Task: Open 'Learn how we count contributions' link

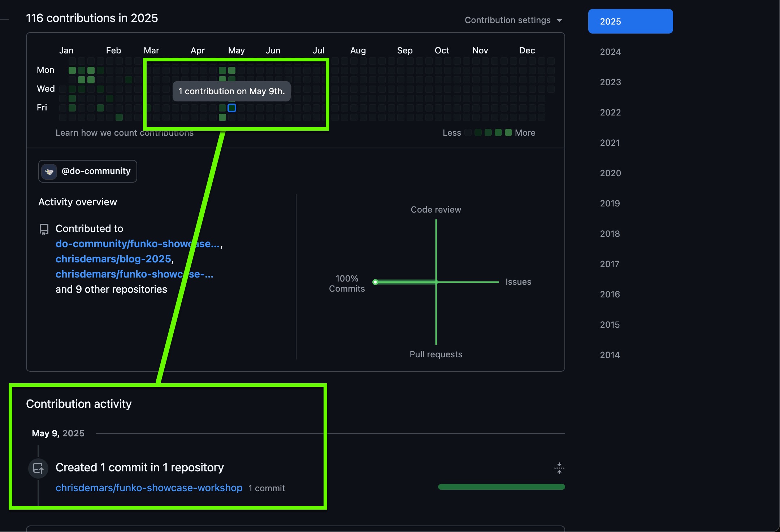Action: (x=125, y=133)
